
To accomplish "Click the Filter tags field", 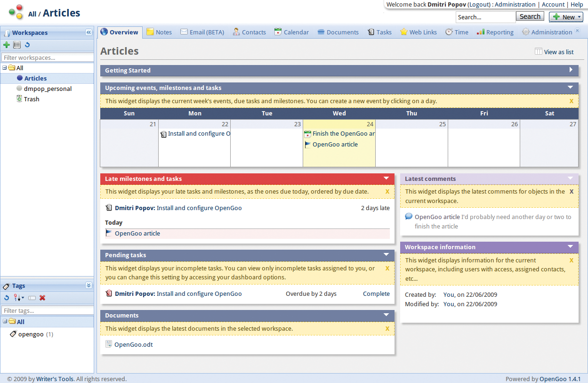I will [47, 310].
